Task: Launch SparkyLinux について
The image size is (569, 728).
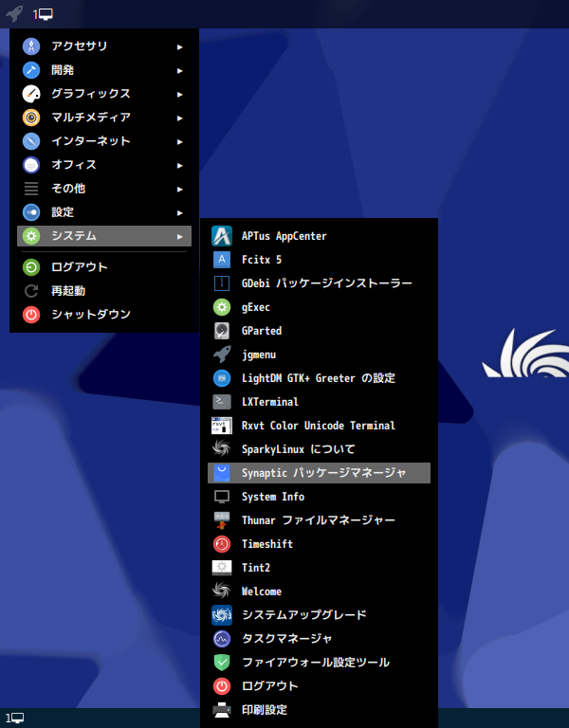Action: point(319,449)
